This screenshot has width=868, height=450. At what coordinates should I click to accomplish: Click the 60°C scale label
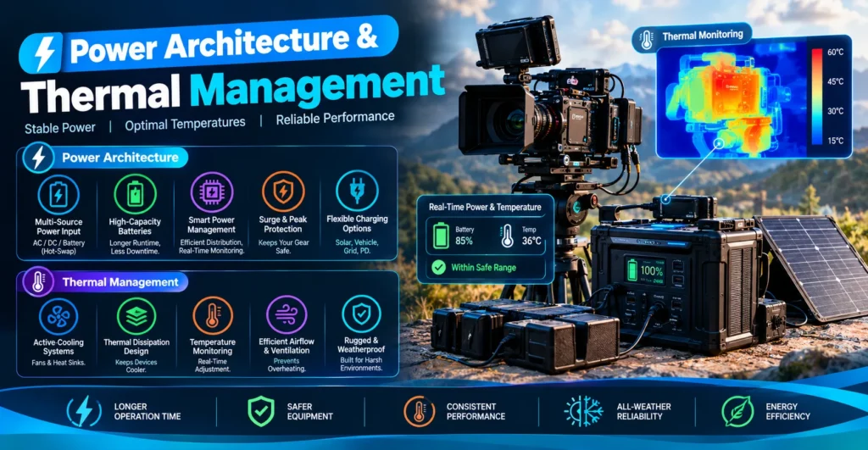coord(835,52)
